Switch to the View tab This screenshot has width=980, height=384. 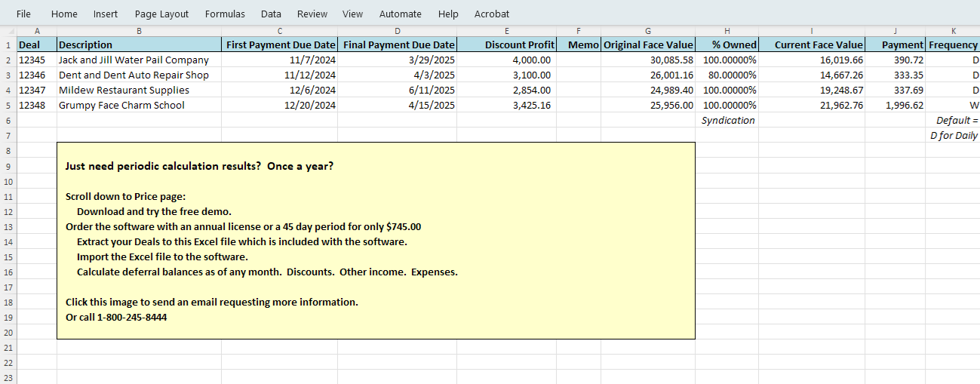click(x=352, y=14)
